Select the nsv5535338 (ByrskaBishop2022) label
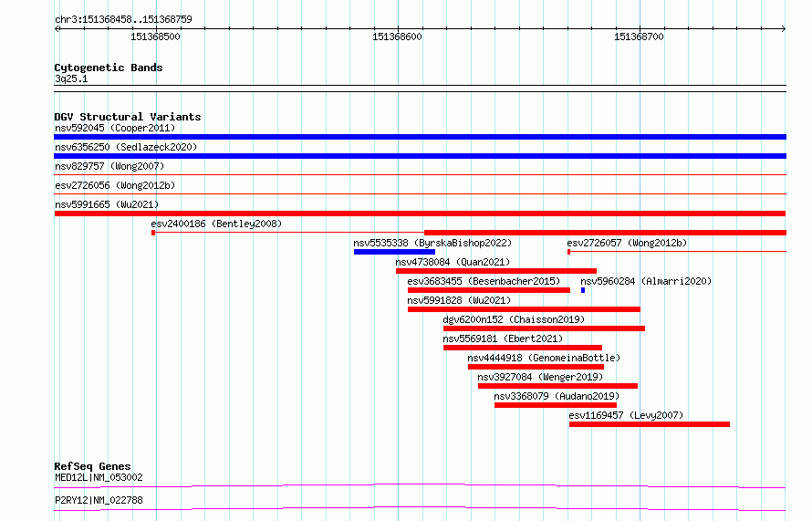This screenshot has height=521, width=812. [432, 243]
